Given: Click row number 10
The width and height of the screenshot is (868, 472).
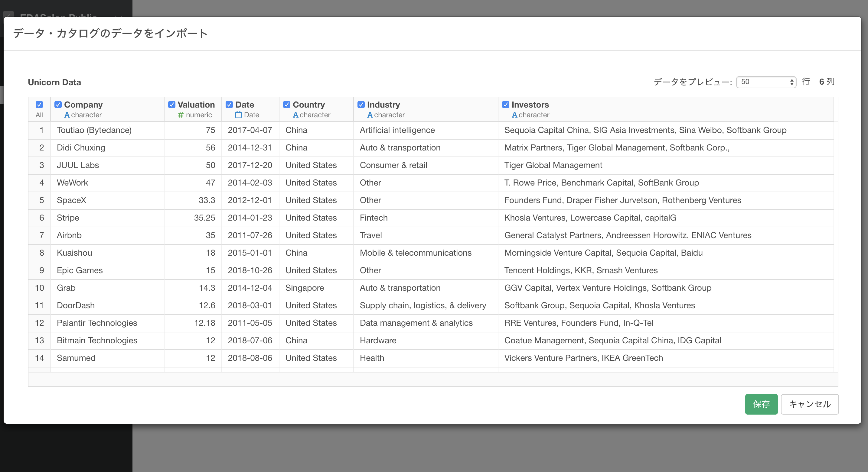Looking at the screenshot, I should pos(39,288).
